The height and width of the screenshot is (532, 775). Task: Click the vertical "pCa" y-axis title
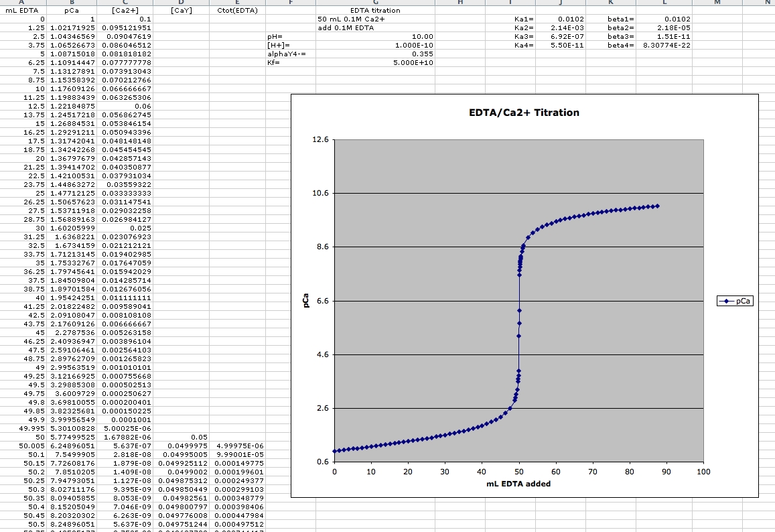pyautogui.click(x=305, y=301)
